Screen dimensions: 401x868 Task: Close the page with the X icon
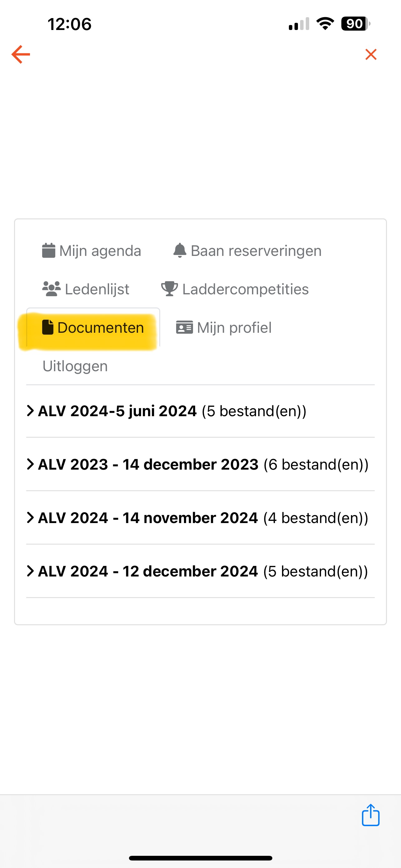(371, 54)
